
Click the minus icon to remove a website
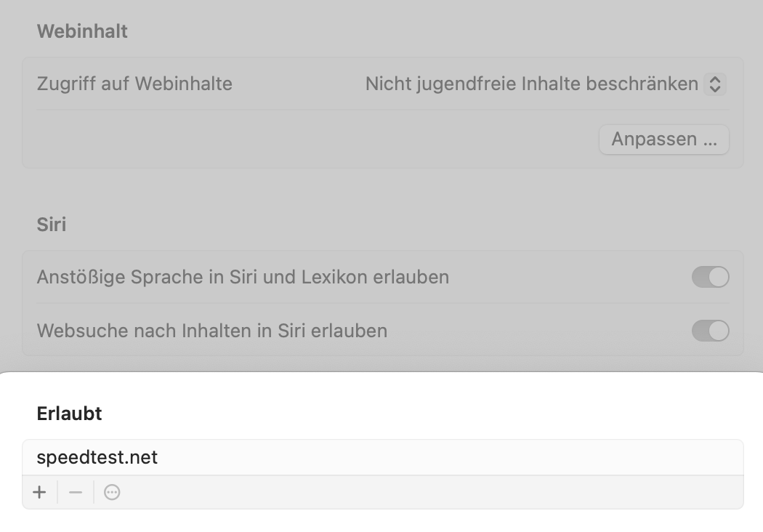pos(76,493)
